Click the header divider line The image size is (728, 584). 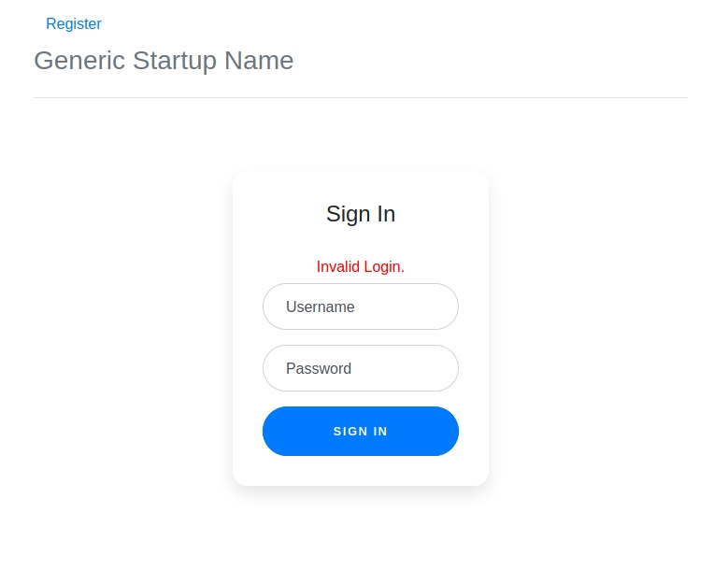point(361,97)
